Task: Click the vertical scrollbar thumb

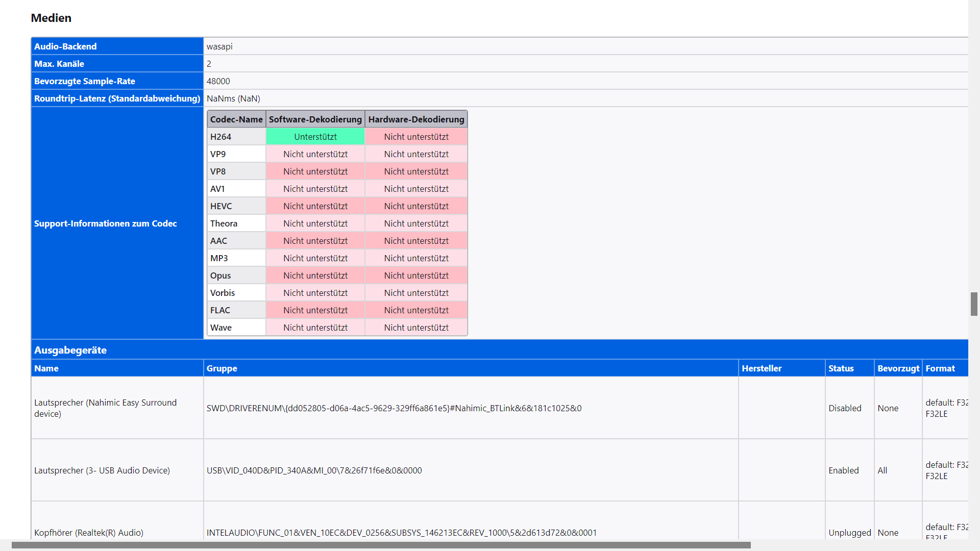Action: 974,304
